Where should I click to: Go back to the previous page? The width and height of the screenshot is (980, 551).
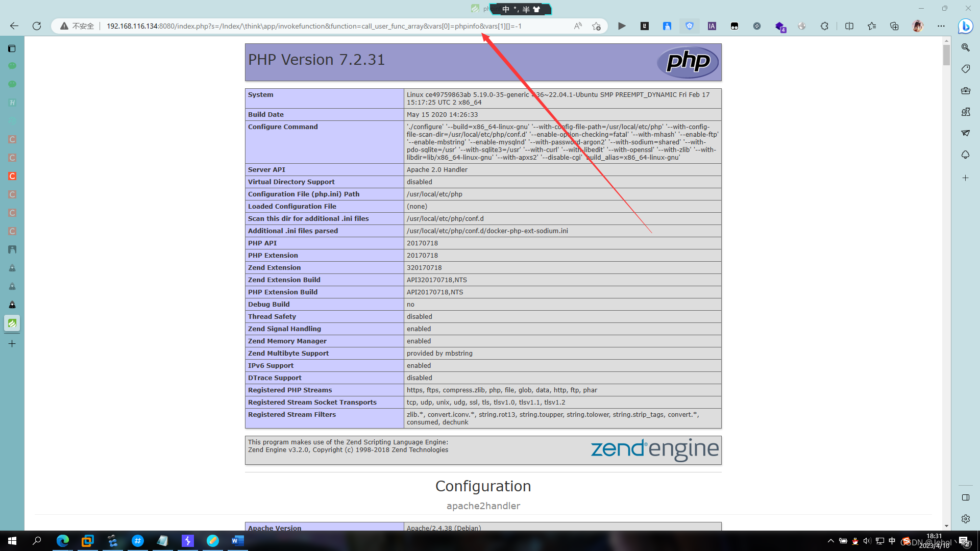(14, 26)
